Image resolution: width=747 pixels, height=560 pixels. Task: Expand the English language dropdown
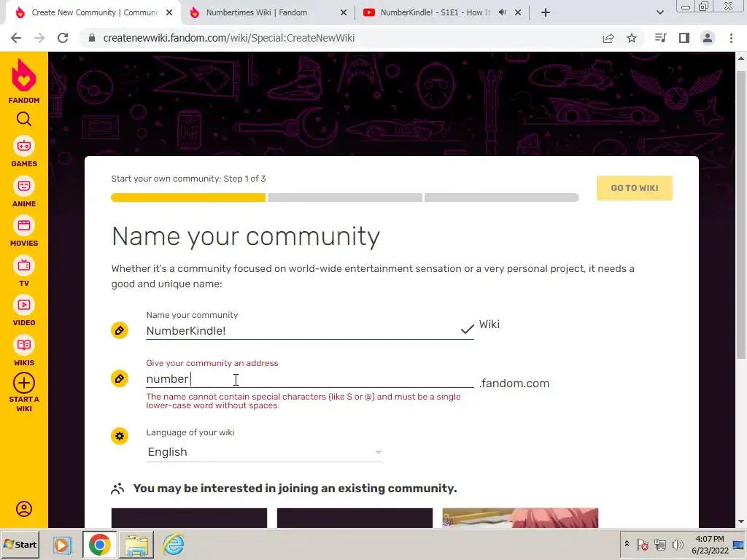pos(264,452)
